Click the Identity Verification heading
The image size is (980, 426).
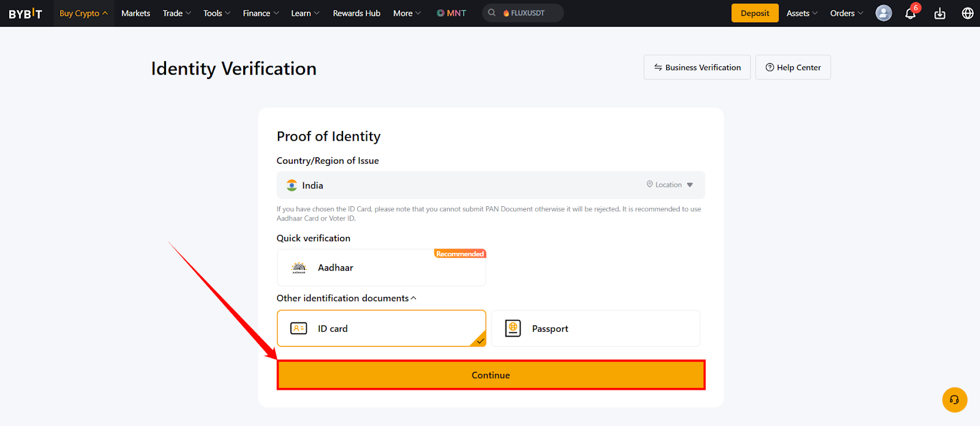(234, 69)
